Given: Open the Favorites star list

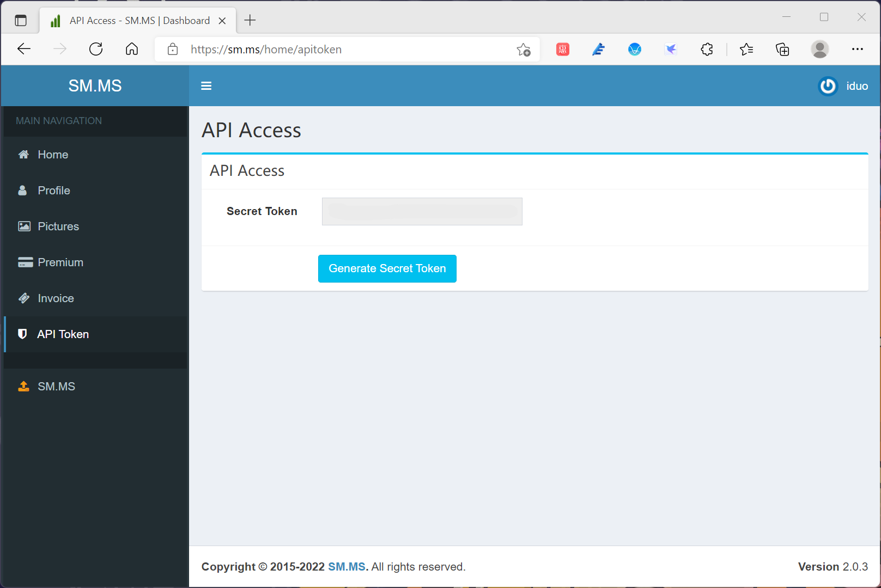Looking at the screenshot, I should click(x=746, y=50).
